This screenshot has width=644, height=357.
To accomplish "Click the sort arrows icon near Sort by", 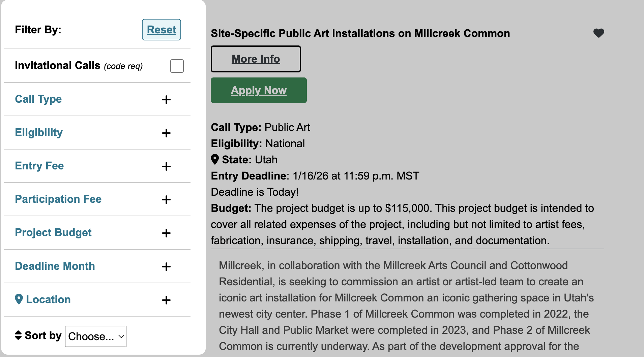I will 18,335.
